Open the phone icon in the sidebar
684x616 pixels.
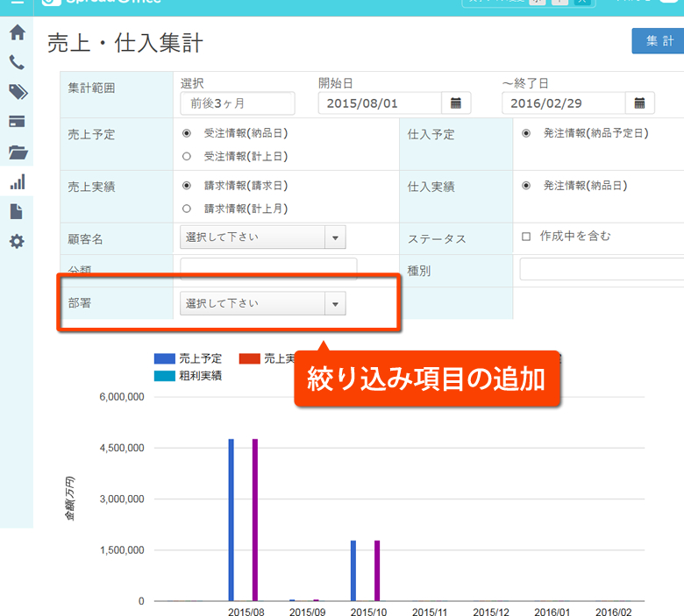[x=17, y=63]
